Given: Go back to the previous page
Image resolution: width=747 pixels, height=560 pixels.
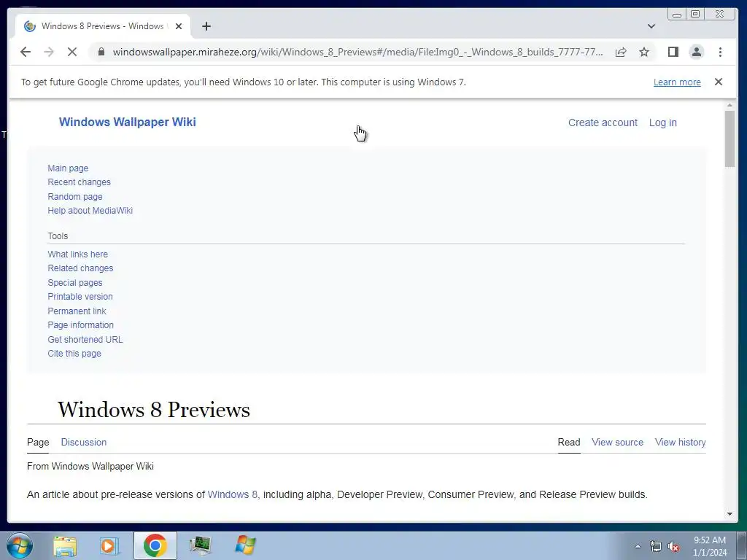Looking at the screenshot, I should pyautogui.click(x=26, y=52).
